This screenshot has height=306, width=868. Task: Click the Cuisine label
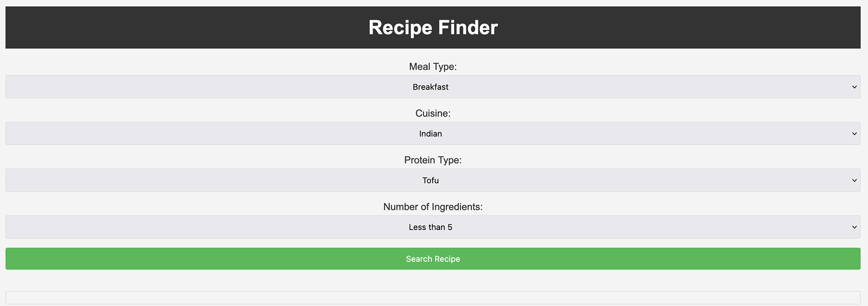tap(433, 113)
